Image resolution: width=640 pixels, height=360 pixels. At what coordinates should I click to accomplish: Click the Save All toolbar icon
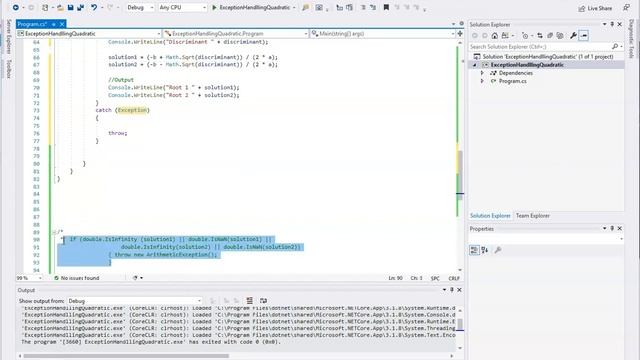click(80, 7)
